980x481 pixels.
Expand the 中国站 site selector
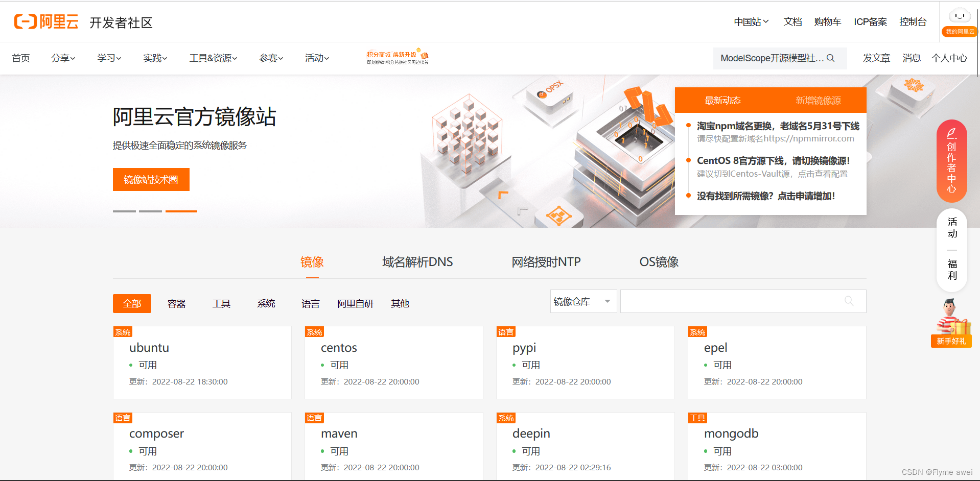coord(751,21)
